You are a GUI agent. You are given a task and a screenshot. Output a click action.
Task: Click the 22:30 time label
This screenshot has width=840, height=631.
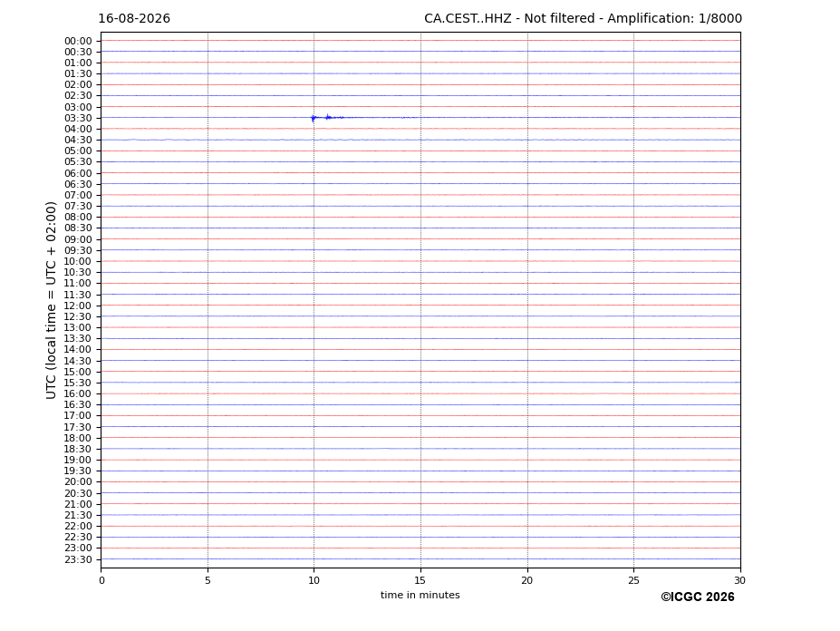point(78,538)
